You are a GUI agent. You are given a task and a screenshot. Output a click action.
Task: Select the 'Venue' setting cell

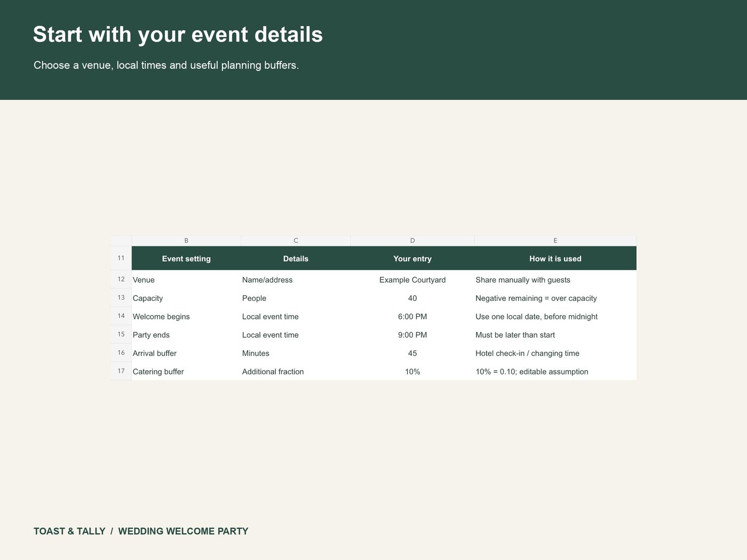click(186, 280)
